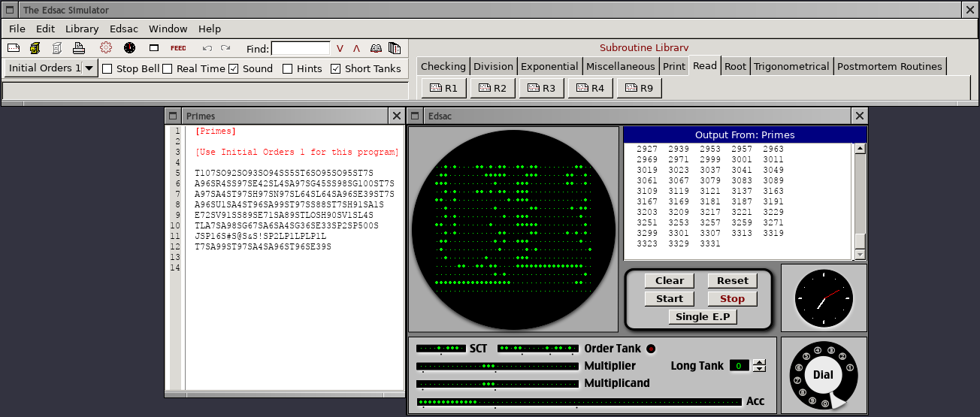Screen dimensions: 980x417
Task: Switch to the Trigonometrical tab
Action: (791, 66)
